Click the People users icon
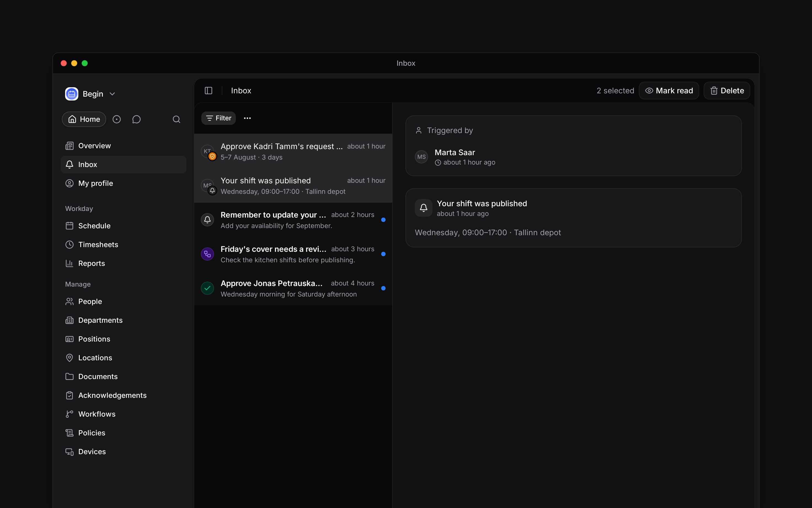The height and width of the screenshot is (508, 812). click(x=70, y=301)
